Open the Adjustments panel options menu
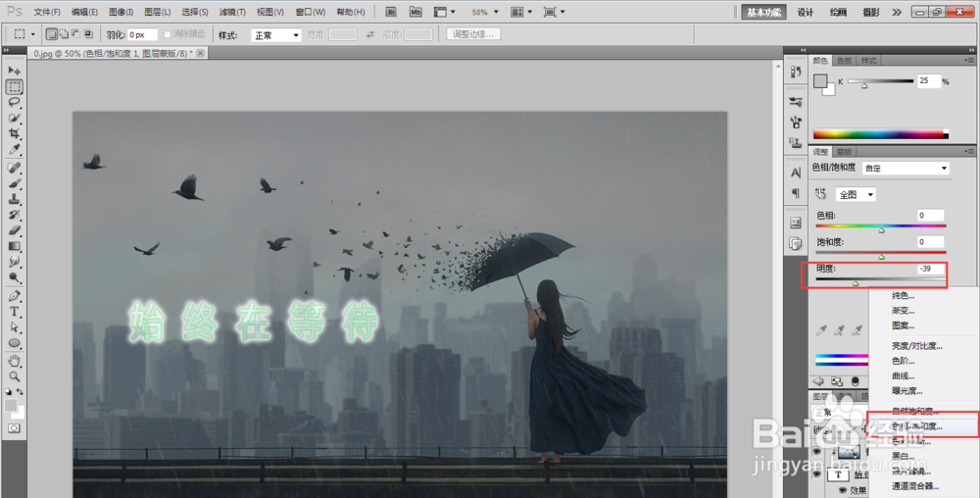980x498 pixels. [968, 152]
